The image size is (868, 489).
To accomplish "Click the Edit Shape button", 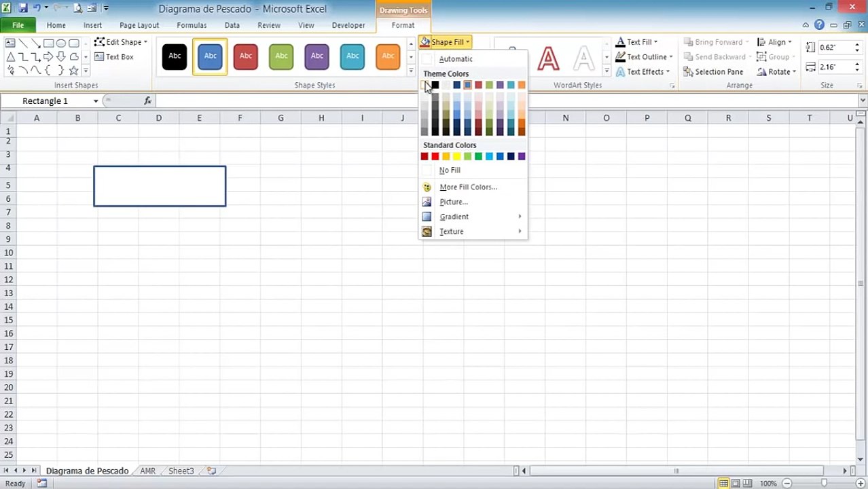I will click(121, 42).
